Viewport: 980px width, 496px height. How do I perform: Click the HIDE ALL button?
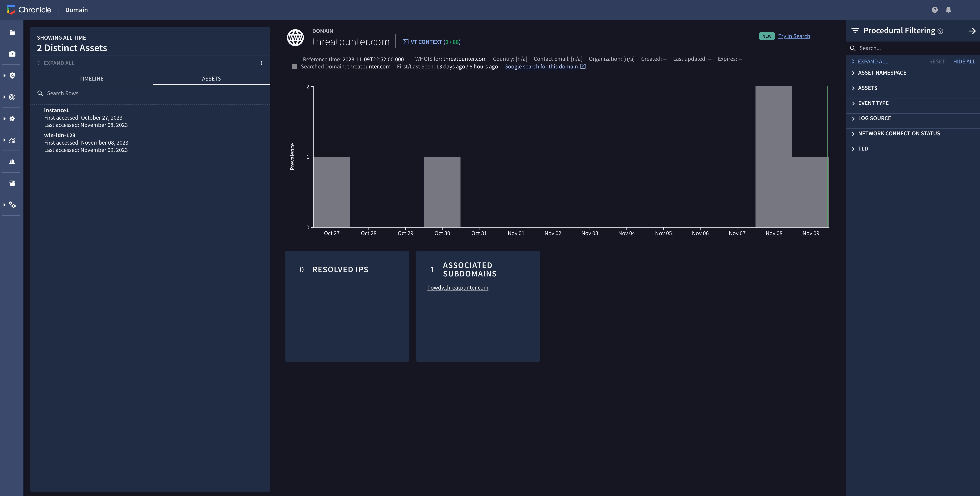[964, 62]
